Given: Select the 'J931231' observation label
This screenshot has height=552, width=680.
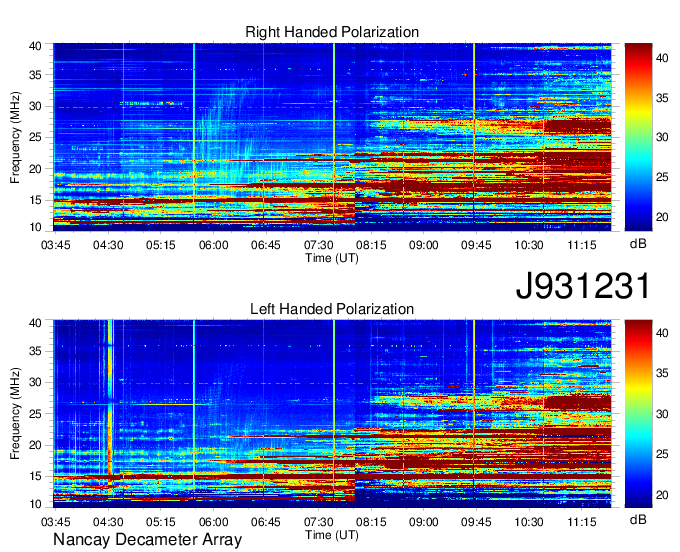Looking at the screenshot, I should pos(583,286).
